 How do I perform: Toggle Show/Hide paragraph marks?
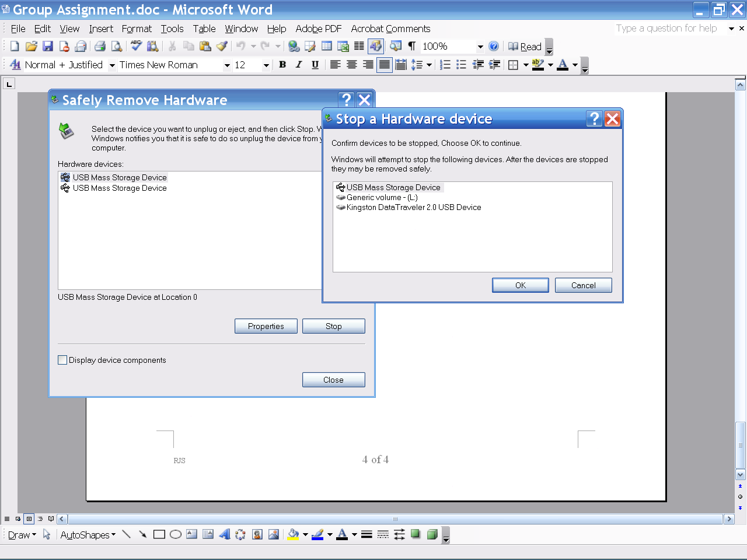(412, 46)
